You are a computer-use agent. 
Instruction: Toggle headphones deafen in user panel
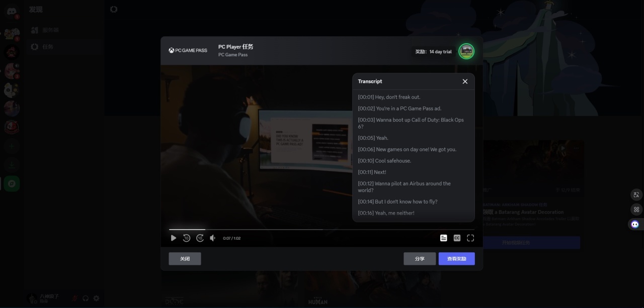click(x=86, y=298)
